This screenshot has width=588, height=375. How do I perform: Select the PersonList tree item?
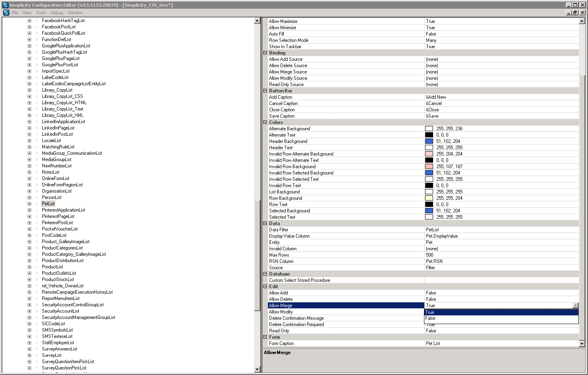click(x=51, y=197)
